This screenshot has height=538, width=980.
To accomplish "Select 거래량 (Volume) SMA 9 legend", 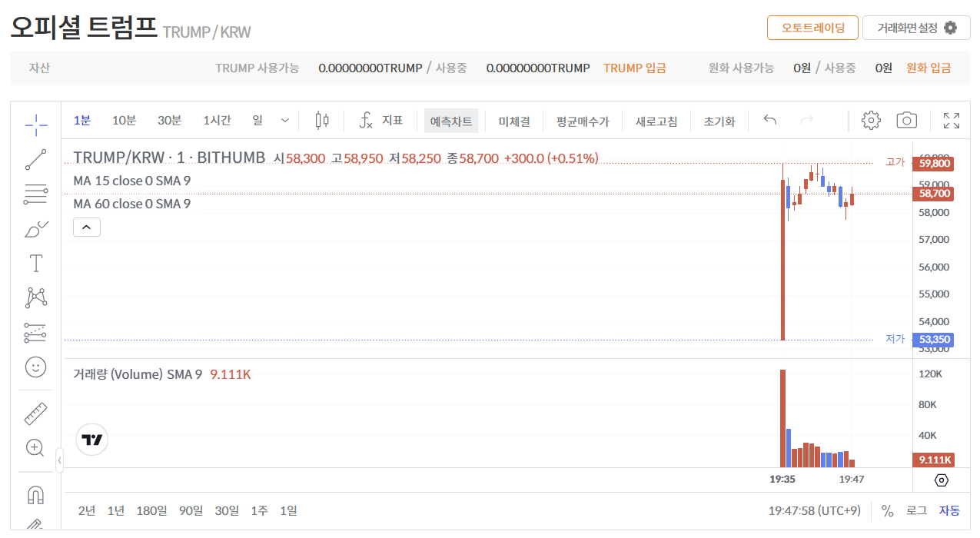I will click(138, 374).
